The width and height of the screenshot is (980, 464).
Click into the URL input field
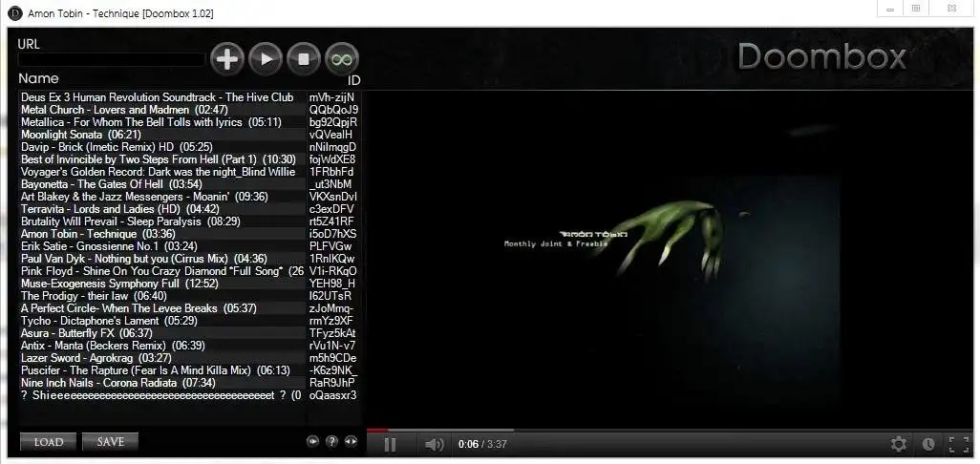(111, 59)
